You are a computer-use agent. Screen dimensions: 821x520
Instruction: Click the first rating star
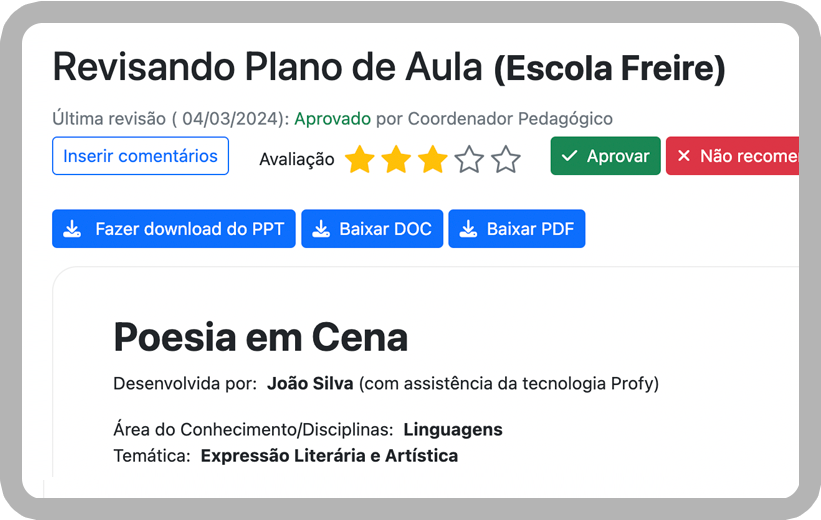[360, 159]
